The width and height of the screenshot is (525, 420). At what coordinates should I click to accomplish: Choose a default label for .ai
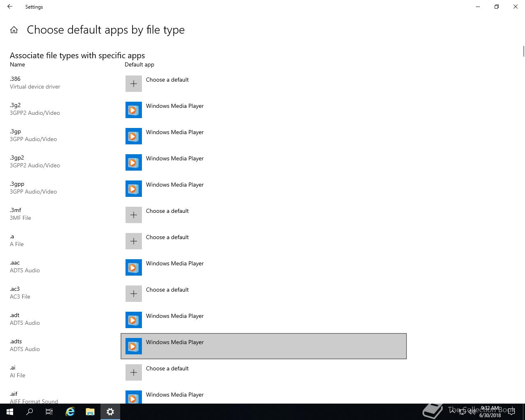click(167, 368)
